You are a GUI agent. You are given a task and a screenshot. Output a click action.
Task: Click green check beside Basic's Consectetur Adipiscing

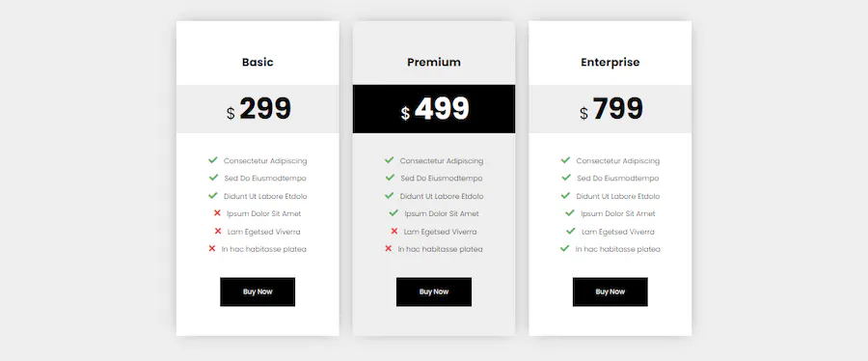click(x=213, y=160)
